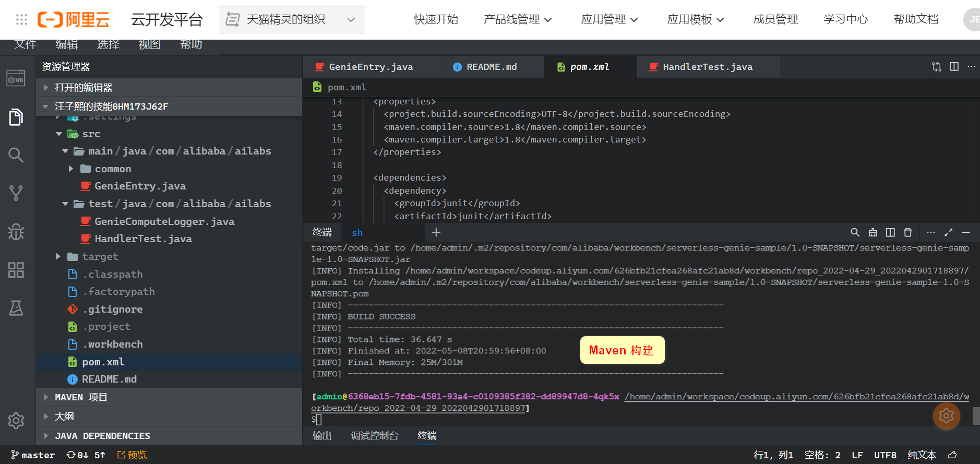Open the Source Control branch icon
The height and width of the screenshot is (464, 980).
[x=16, y=193]
